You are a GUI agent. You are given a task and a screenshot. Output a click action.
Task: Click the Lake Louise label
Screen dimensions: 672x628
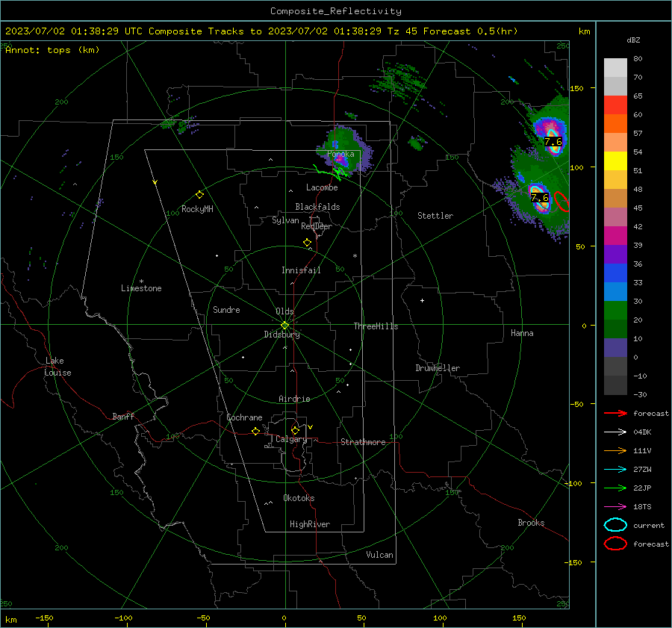click(57, 367)
